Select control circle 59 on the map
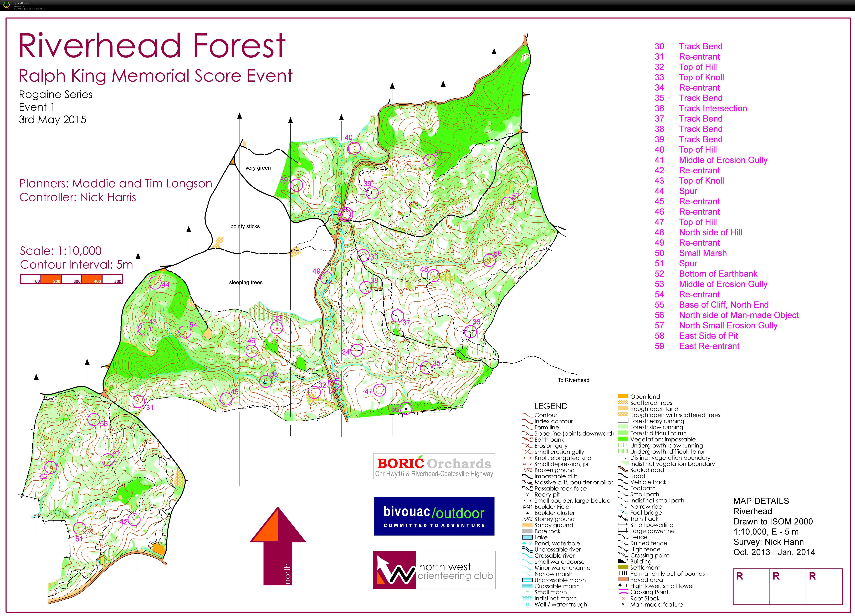The image size is (855, 616). tap(296, 185)
